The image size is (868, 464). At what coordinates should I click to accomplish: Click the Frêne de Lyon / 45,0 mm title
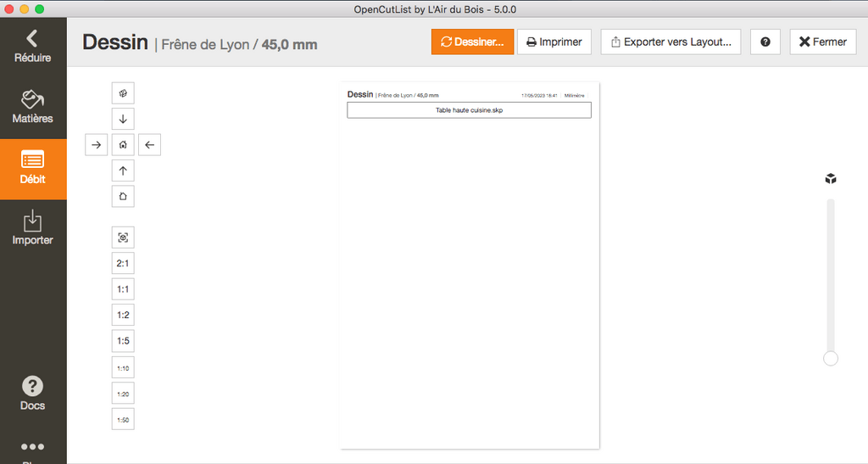pyautogui.click(x=239, y=44)
